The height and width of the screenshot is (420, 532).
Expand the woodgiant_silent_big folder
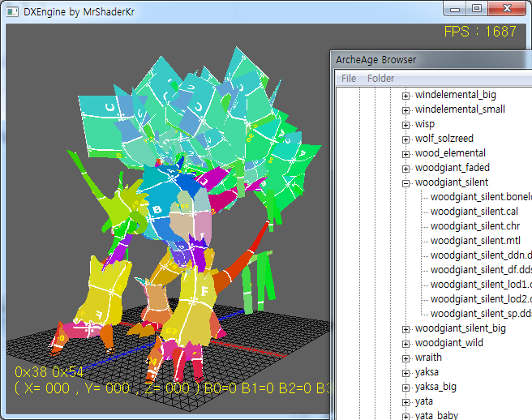click(405, 329)
